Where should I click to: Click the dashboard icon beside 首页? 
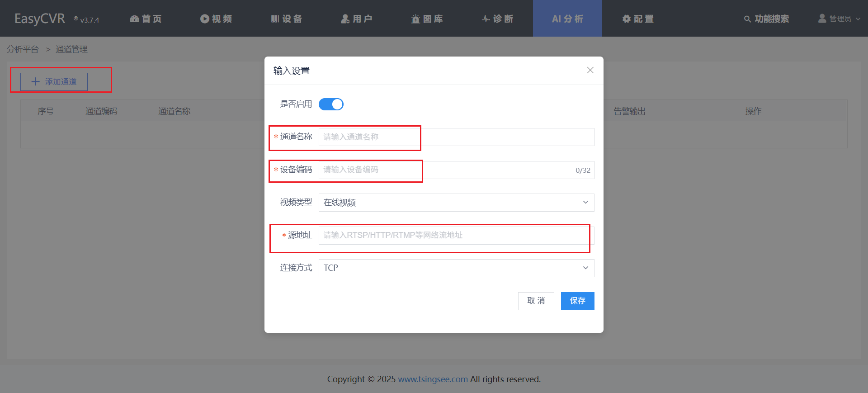tap(134, 19)
